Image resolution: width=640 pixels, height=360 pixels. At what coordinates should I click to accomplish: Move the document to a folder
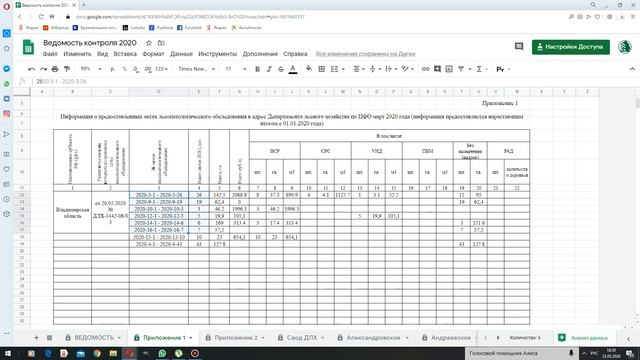point(161,43)
